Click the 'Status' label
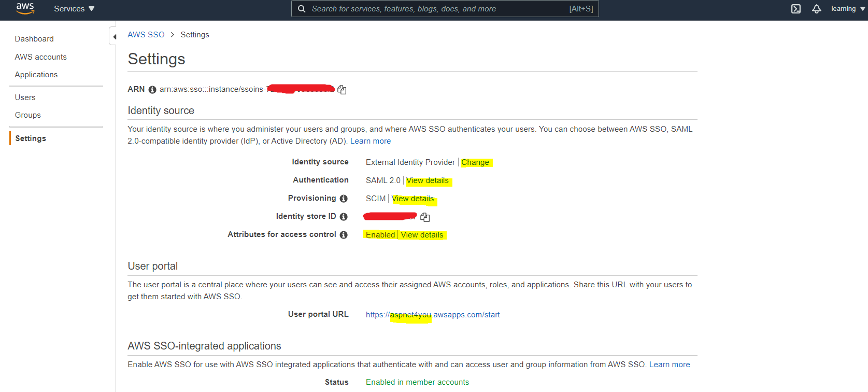 point(337,382)
